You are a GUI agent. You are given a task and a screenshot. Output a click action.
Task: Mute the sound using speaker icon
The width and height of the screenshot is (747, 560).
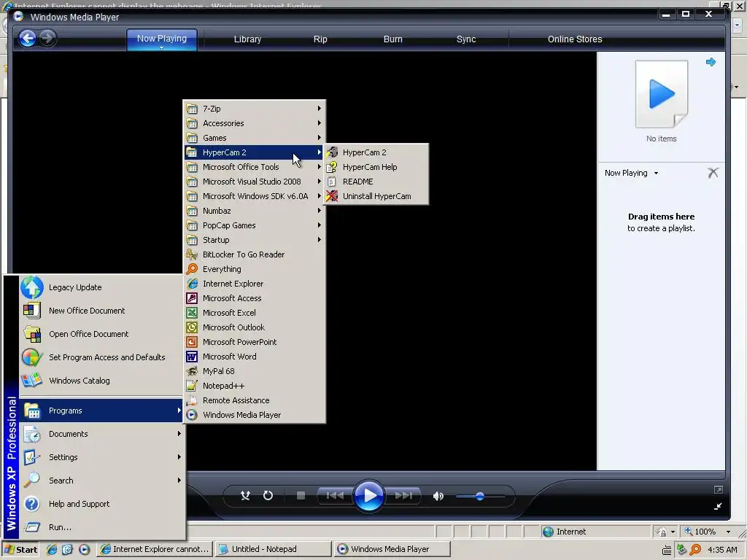pos(438,496)
